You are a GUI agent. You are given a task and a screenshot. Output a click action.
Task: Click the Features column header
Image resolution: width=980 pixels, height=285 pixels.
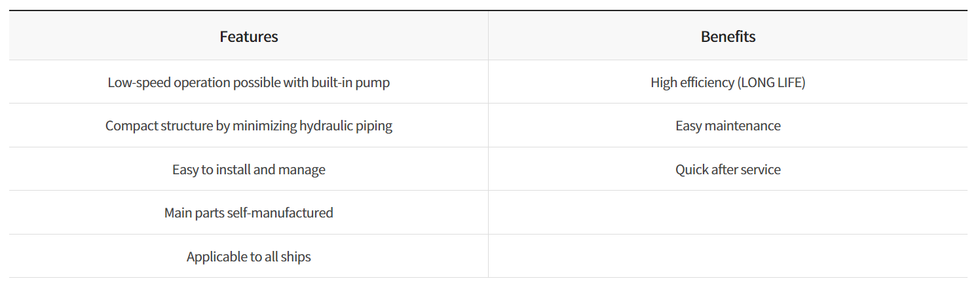249,36
